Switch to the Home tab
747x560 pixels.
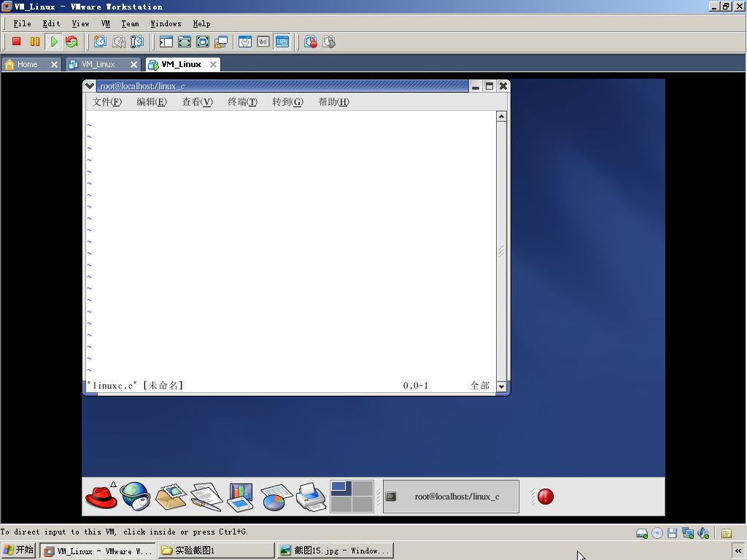[x=27, y=64]
